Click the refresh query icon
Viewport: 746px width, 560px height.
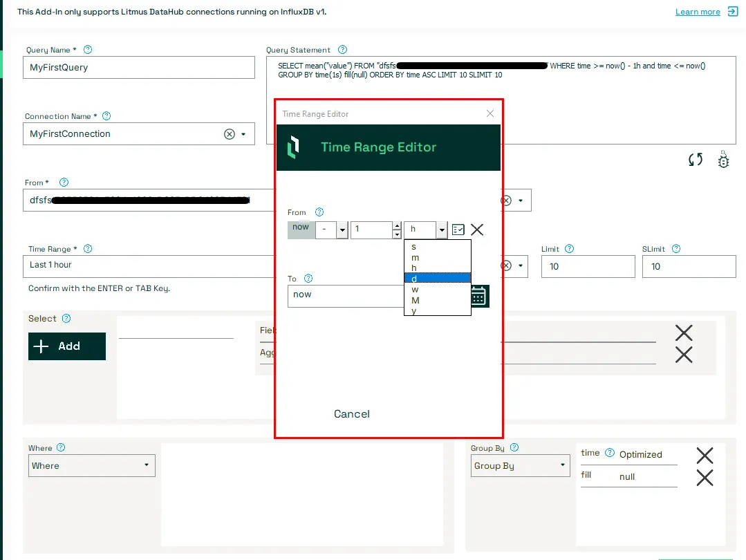coord(696,160)
